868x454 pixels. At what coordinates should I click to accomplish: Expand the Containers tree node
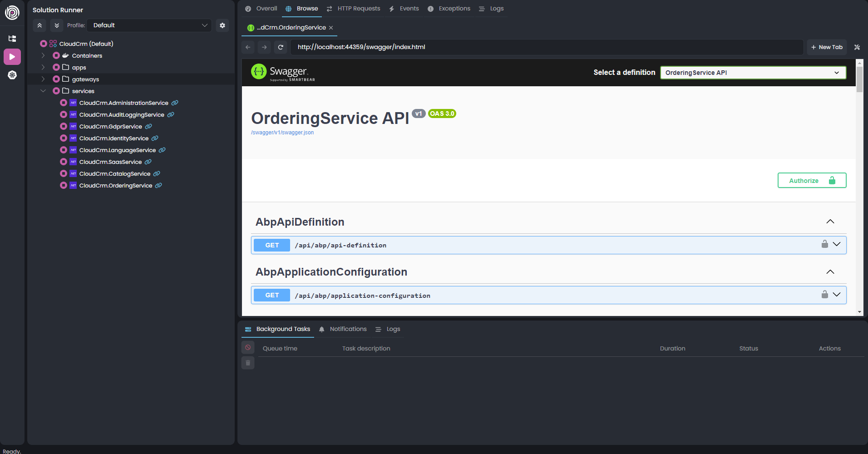[43, 55]
